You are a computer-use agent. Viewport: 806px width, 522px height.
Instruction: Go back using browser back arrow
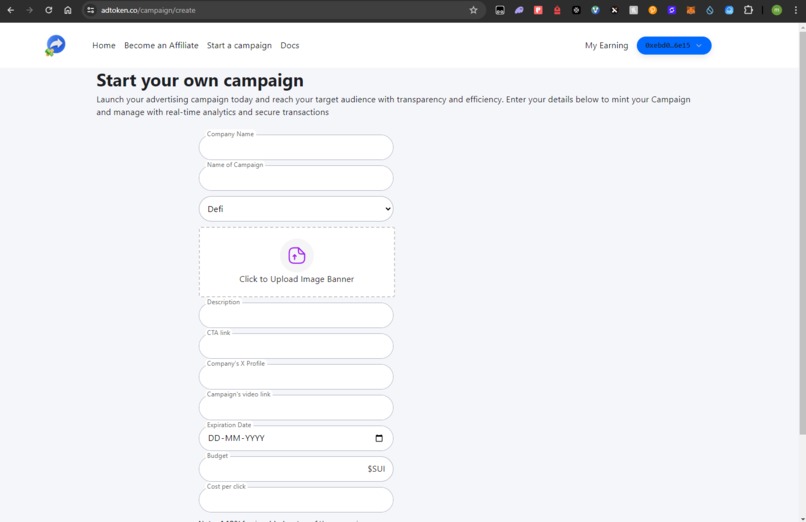click(x=11, y=10)
